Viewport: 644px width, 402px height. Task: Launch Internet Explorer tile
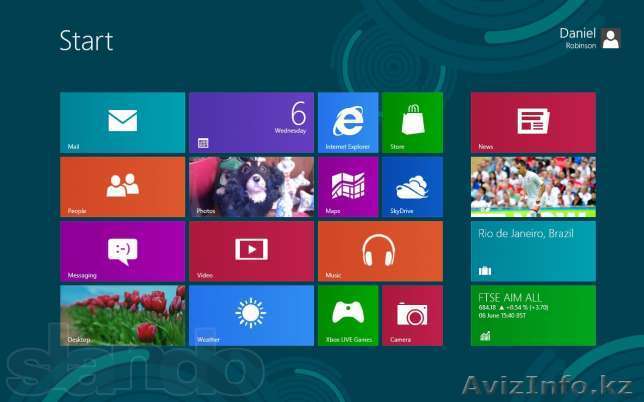coord(347,122)
